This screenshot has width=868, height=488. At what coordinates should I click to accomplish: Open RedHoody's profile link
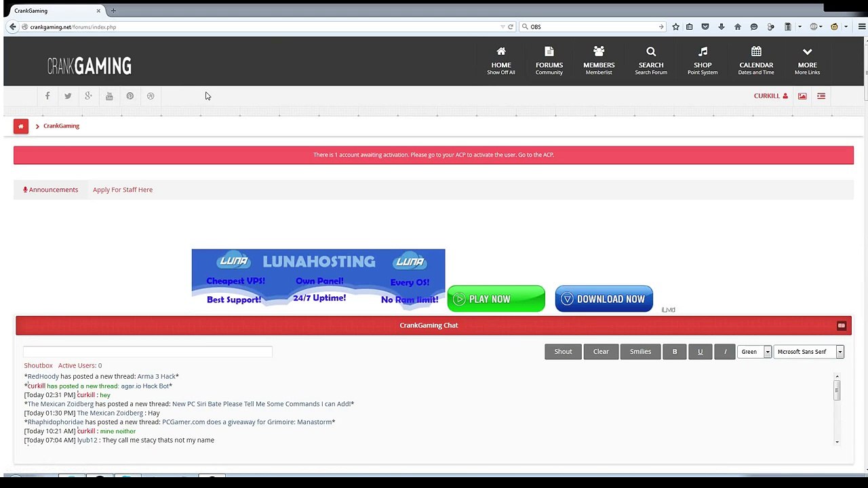[x=43, y=377]
